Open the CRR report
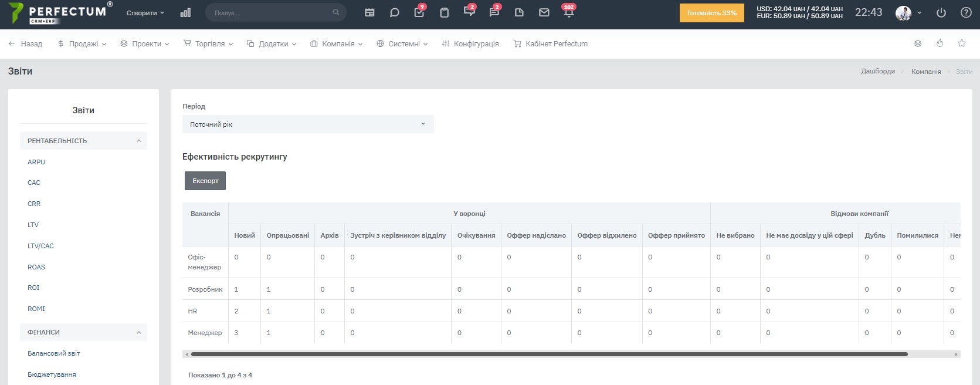Screen dimensions: 980x385 tap(34, 204)
